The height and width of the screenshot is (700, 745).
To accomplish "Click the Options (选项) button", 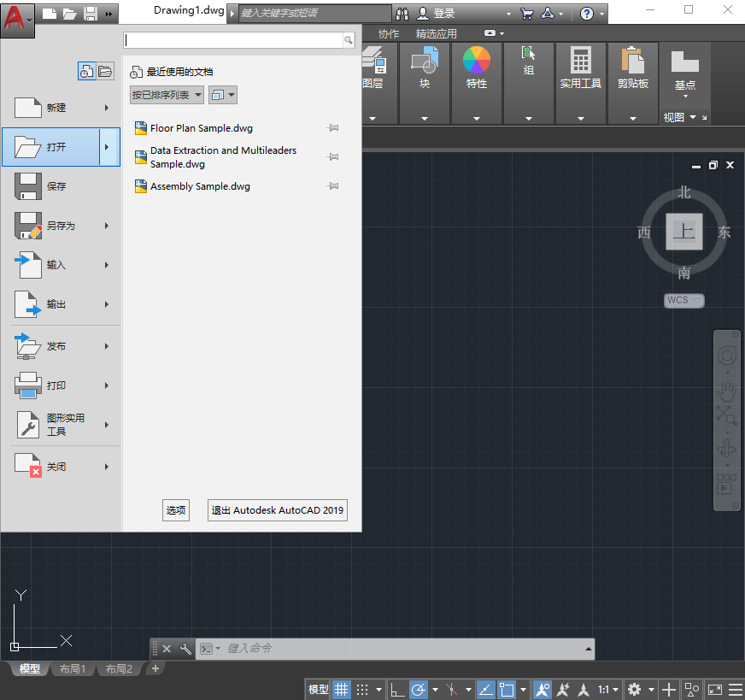I will 176,510.
